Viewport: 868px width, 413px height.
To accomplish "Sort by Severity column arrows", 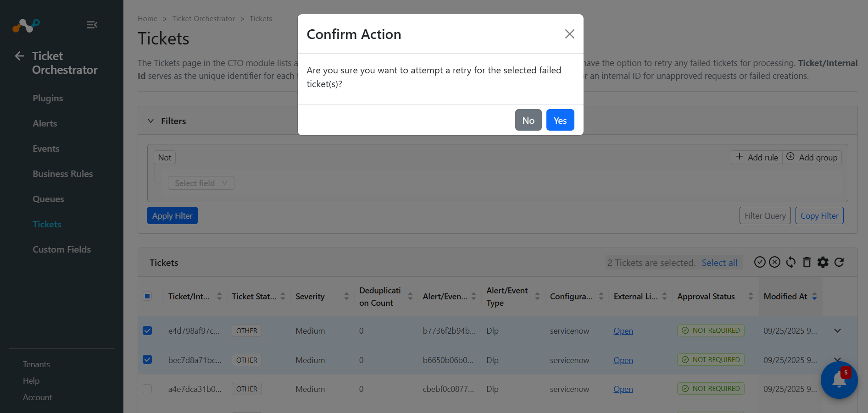I will (346, 297).
